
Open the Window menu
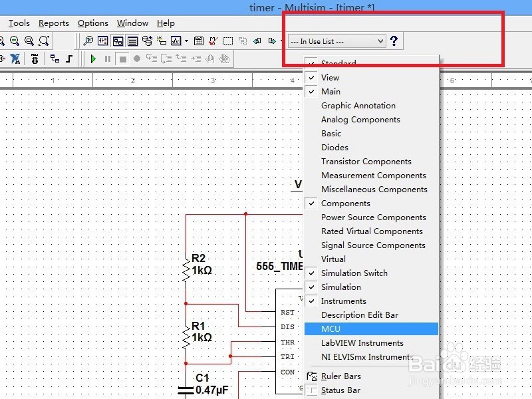pyautogui.click(x=132, y=23)
